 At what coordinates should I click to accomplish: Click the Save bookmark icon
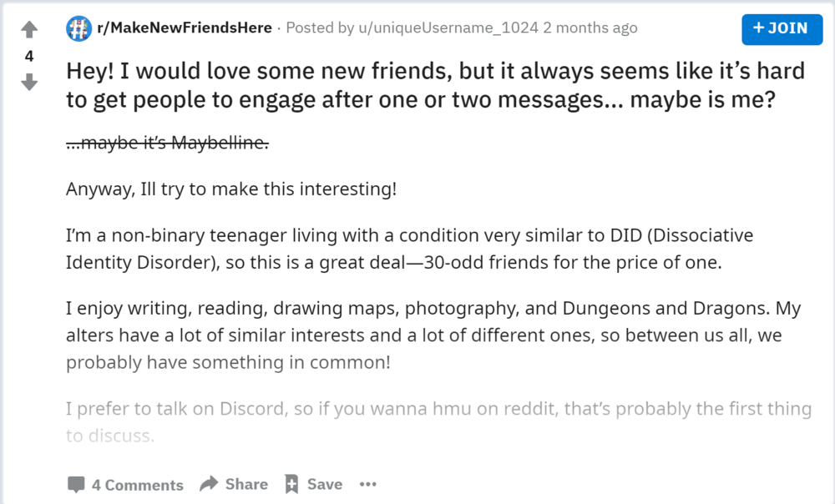pyautogui.click(x=292, y=483)
